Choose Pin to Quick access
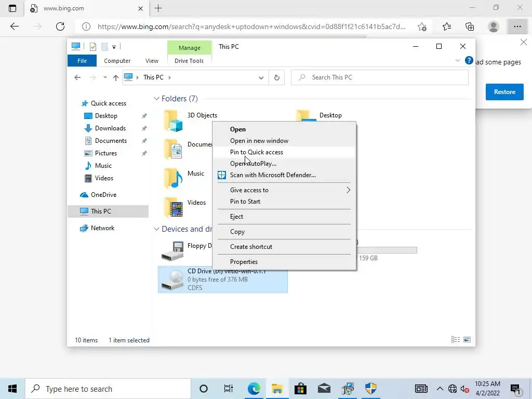The height and width of the screenshot is (399, 532). [284, 152]
